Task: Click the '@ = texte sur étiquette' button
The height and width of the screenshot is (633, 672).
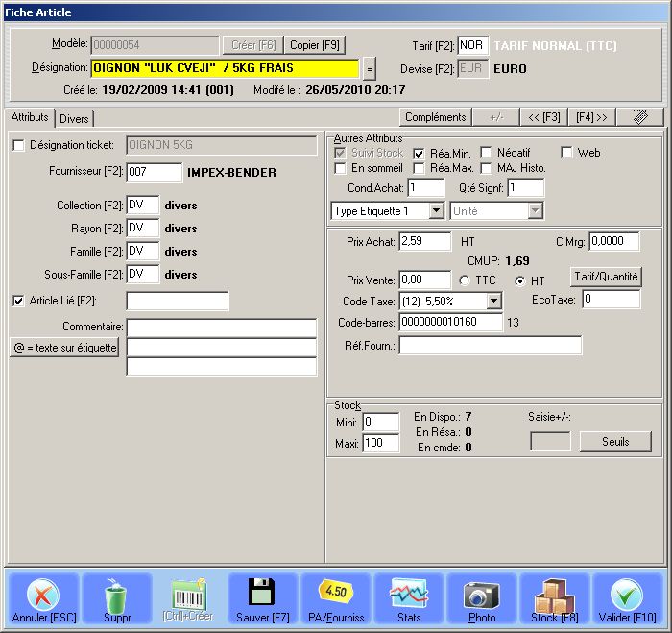Action: tap(64, 348)
